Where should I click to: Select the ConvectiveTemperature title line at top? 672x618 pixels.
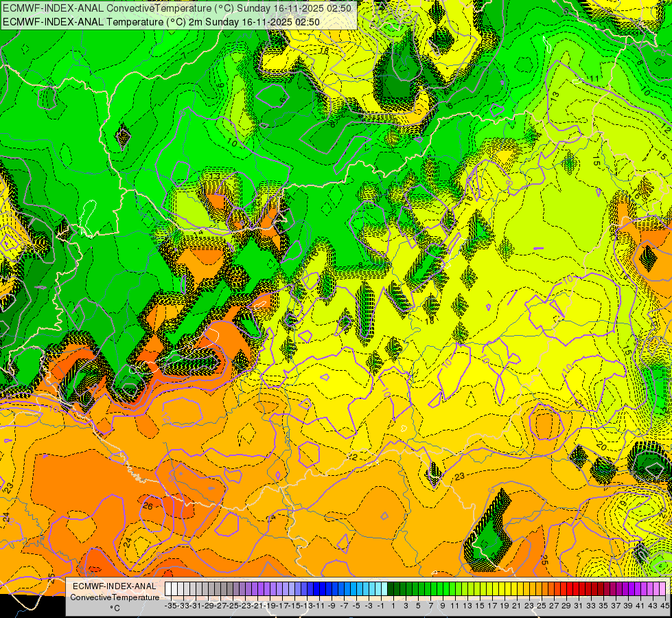click(177, 8)
